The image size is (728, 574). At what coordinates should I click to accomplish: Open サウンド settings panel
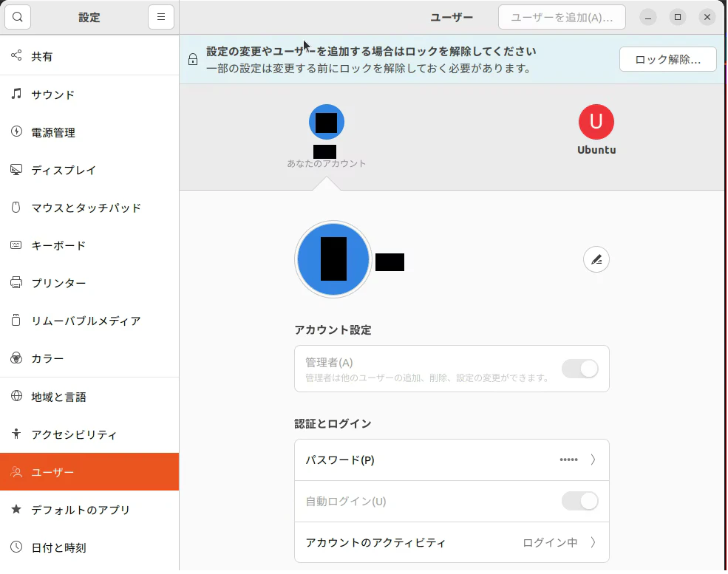coord(89,95)
